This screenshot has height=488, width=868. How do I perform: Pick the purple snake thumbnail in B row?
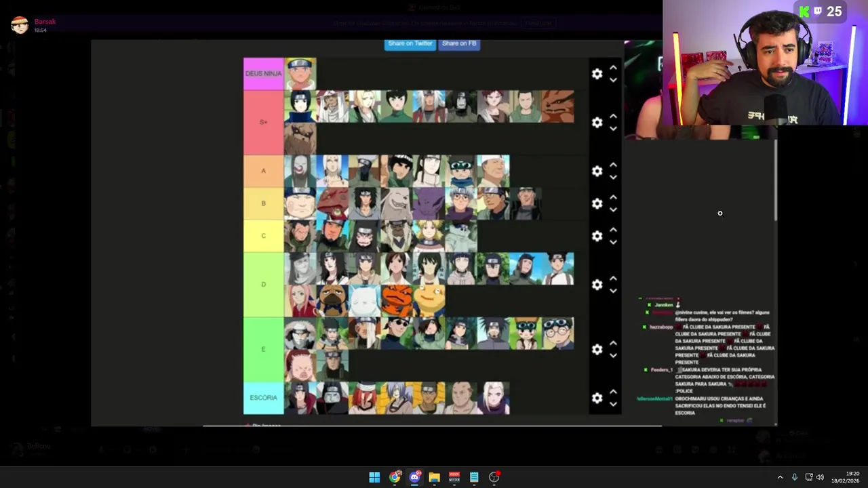pos(429,203)
